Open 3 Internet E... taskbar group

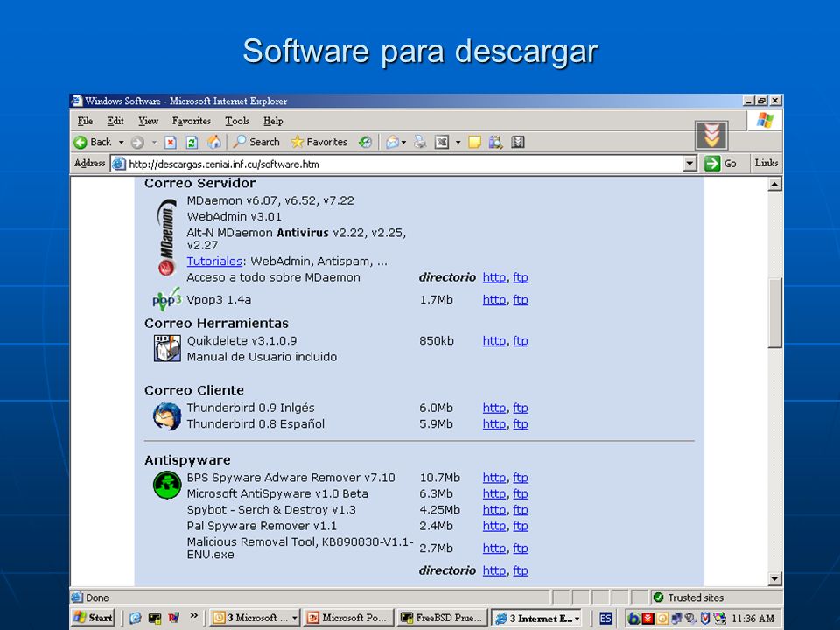coord(536,618)
